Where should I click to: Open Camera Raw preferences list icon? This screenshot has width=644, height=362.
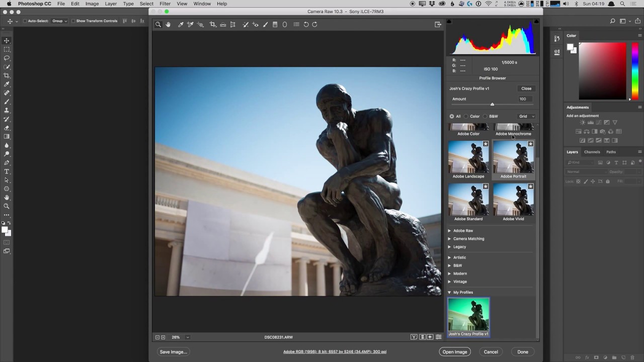(x=296, y=24)
